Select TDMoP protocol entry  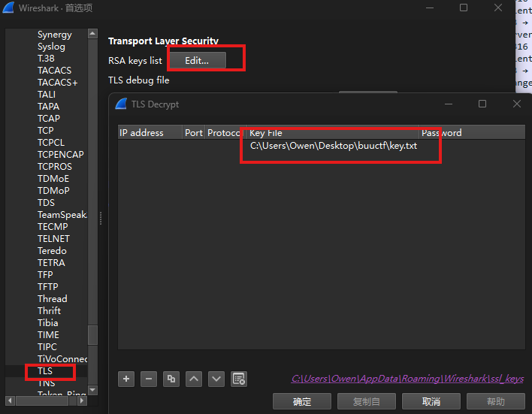click(x=53, y=190)
